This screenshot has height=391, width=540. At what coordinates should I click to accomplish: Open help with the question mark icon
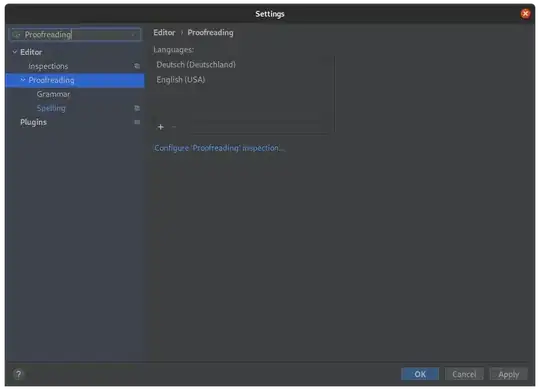(x=19, y=374)
